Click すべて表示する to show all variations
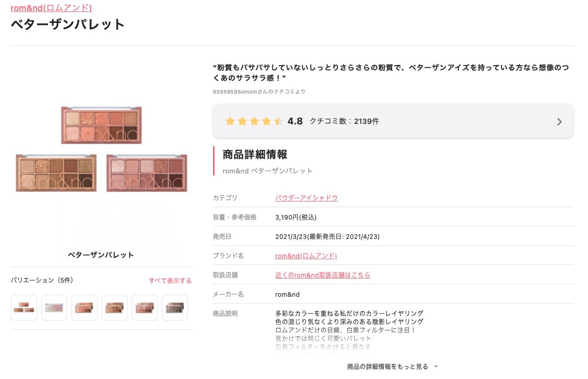 (x=170, y=281)
